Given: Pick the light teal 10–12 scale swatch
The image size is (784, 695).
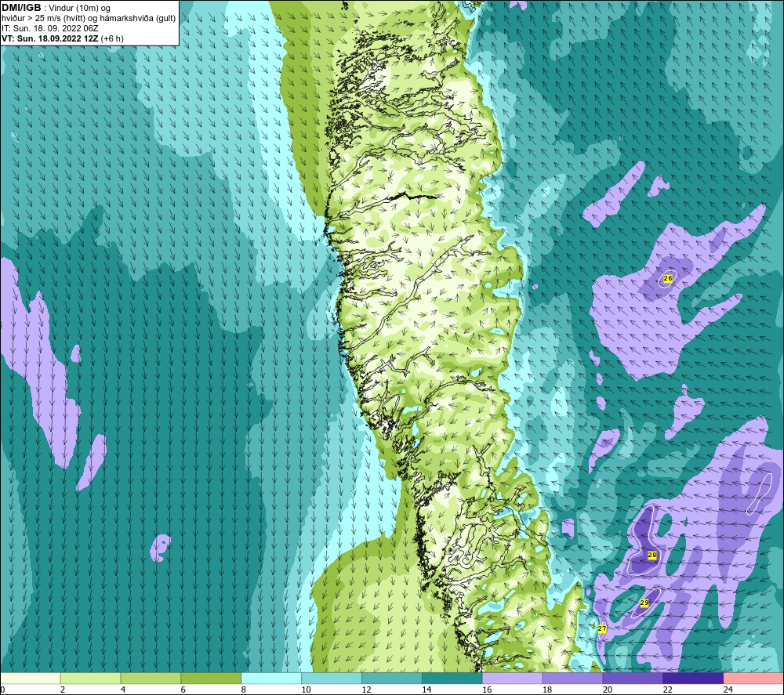Looking at the screenshot, I should [332, 678].
